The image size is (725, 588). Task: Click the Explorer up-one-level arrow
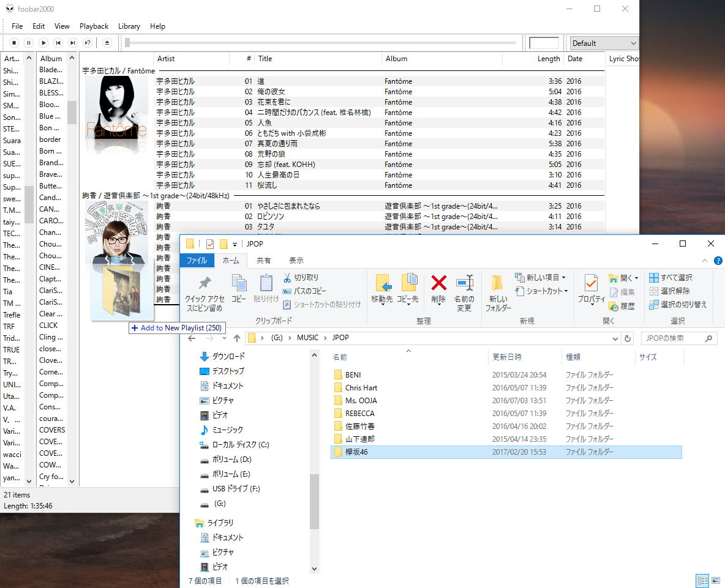coord(237,338)
